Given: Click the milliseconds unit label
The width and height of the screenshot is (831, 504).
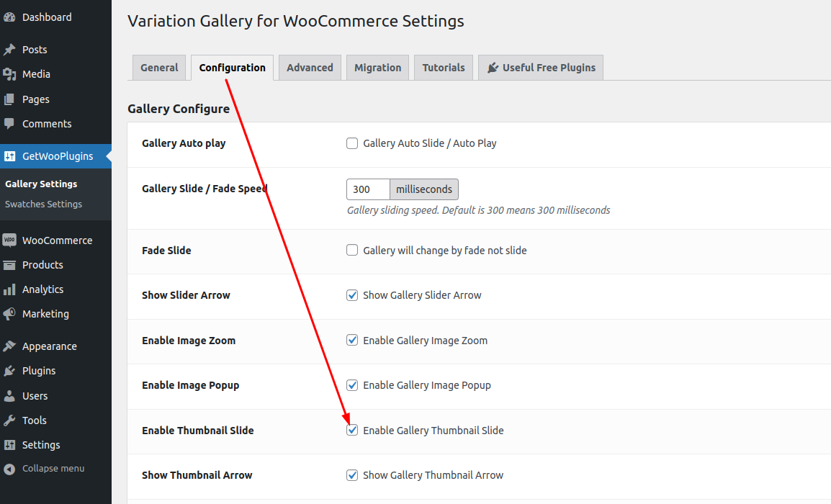Looking at the screenshot, I should 424,189.
